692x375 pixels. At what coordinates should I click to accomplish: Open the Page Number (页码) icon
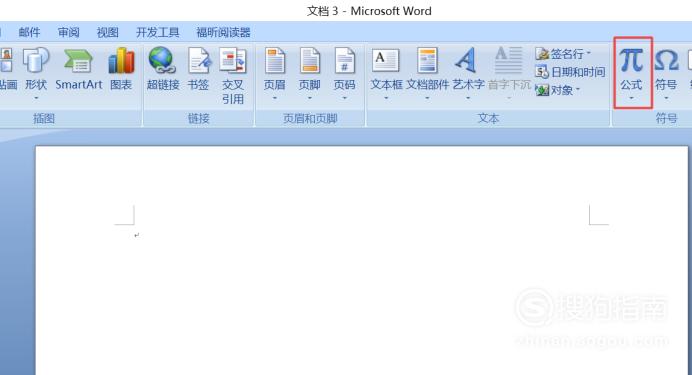click(x=345, y=61)
